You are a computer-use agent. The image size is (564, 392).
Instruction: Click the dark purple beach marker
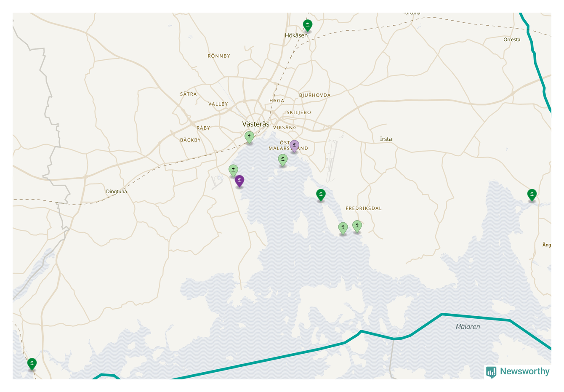click(239, 181)
